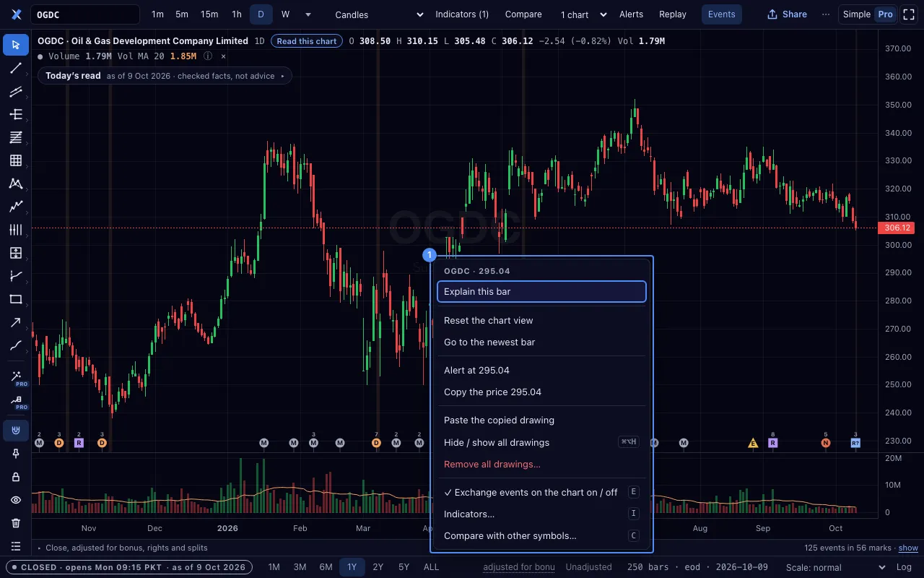This screenshot has height=578, width=924.
Task: Switch to Simple mode
Action: pos(857,14)
